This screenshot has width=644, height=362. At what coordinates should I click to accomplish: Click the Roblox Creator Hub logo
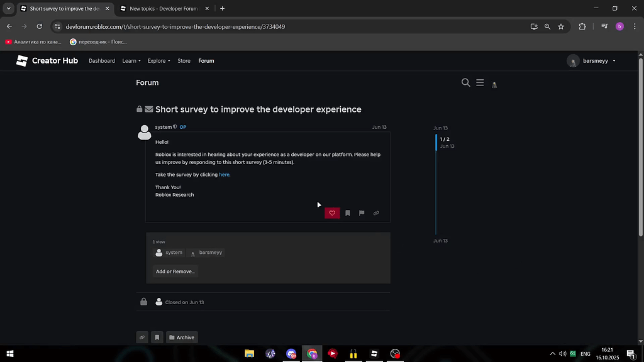pyautogui.click(x=47, y=61)
